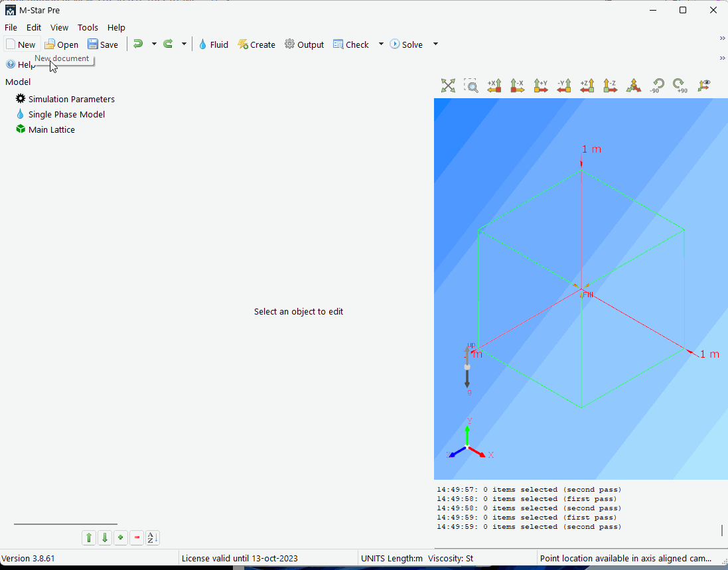The image size is (728, 570).
Task: Sort model tree with A-Z icon
Action: (x=153, y=538)
